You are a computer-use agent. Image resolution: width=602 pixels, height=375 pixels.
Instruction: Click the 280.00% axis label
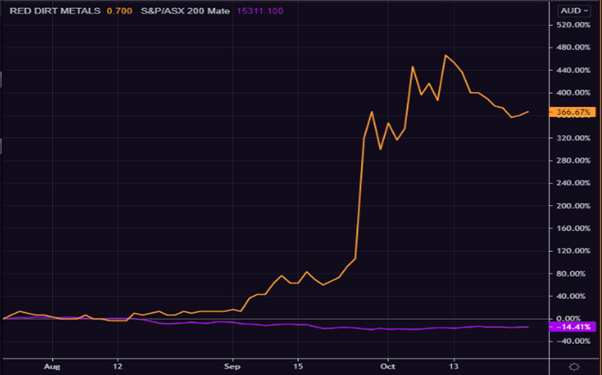tap(572, 160)
